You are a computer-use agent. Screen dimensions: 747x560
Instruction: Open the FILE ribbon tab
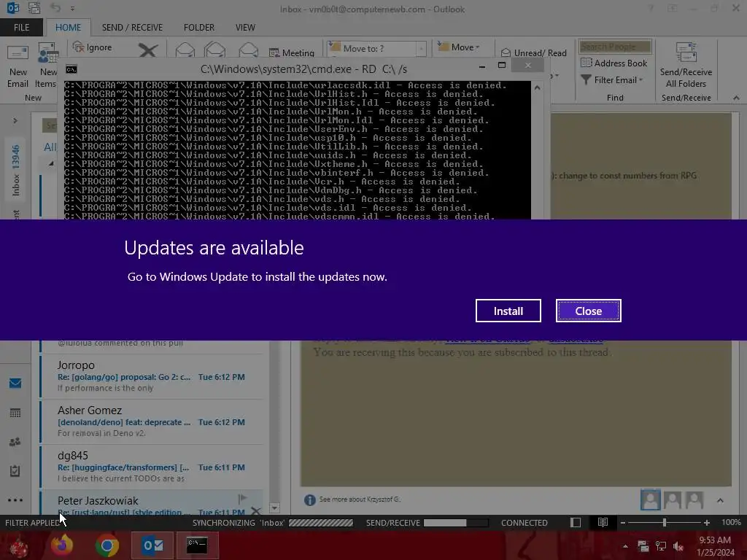click(21, 28)
